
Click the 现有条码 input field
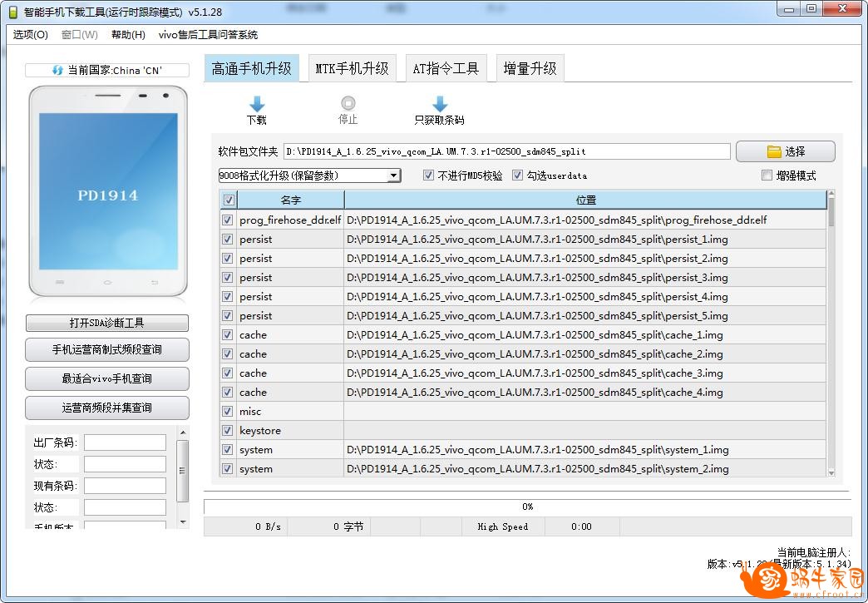tap(125, 486)
